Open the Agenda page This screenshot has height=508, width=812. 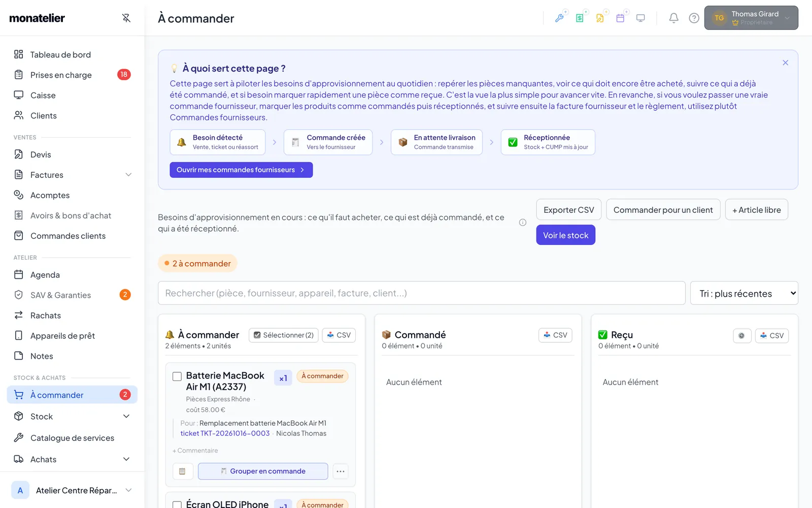[x=45, y=275]
